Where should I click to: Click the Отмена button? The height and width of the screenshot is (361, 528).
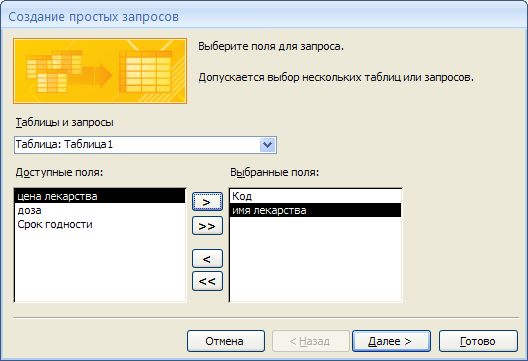(226, 341)
